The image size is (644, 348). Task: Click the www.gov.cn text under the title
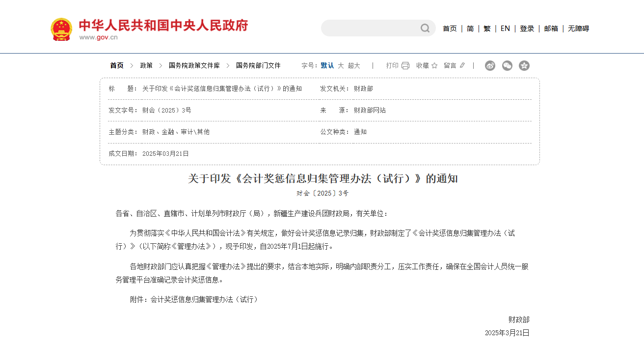tap(98, 37)
